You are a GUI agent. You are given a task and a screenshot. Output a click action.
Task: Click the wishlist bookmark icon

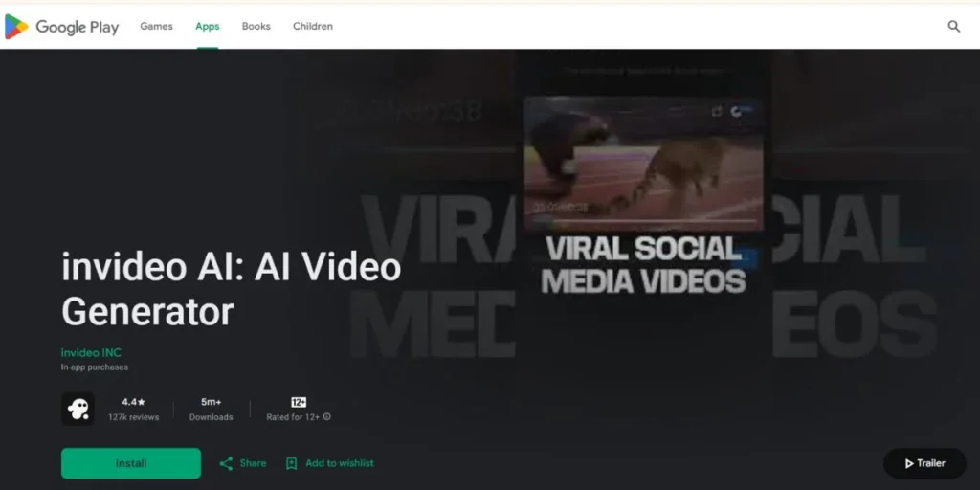pos(291,463)
